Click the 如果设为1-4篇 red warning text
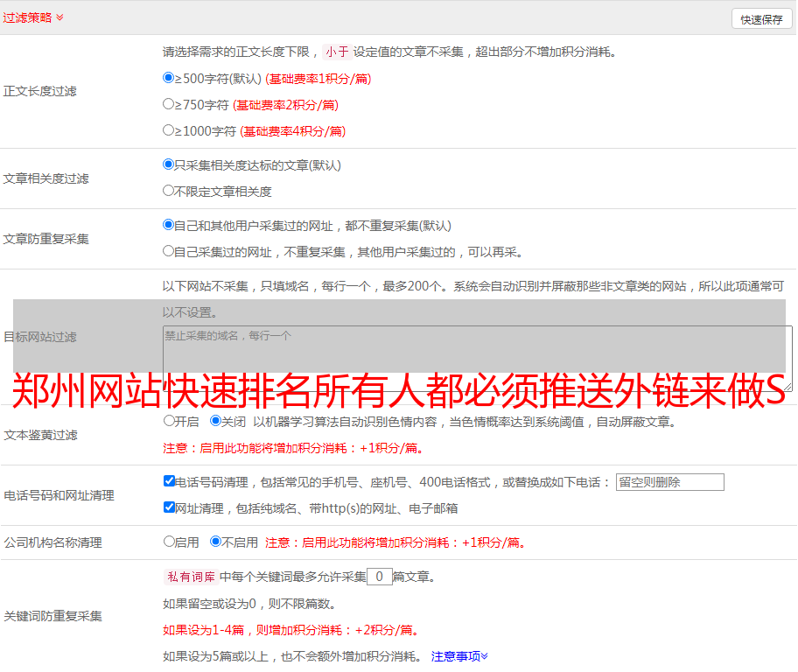 point(292,630)
